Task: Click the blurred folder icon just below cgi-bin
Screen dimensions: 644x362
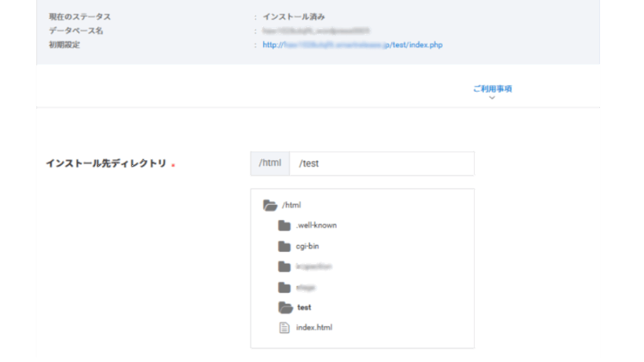Action: pos(284,266)
